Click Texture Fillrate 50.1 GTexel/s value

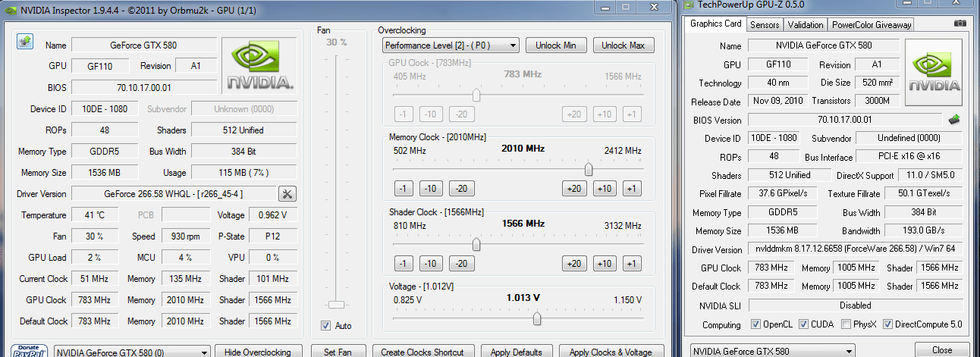(924, 194)
